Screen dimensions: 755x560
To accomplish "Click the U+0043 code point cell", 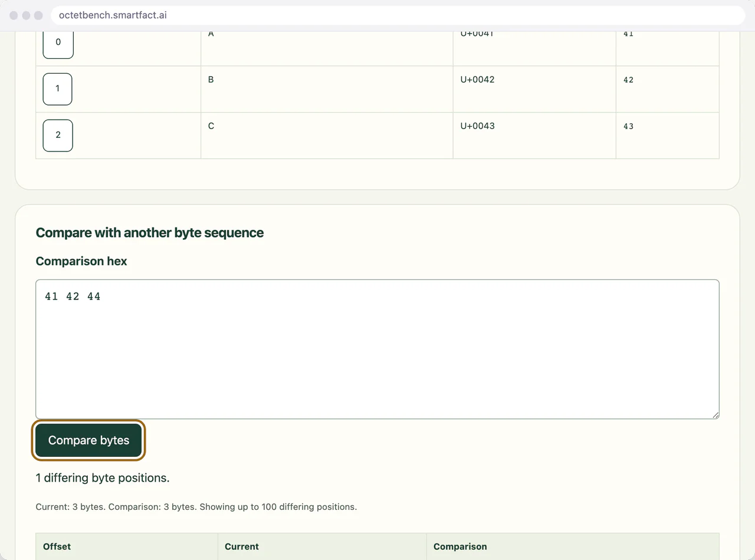I will 534,136.
